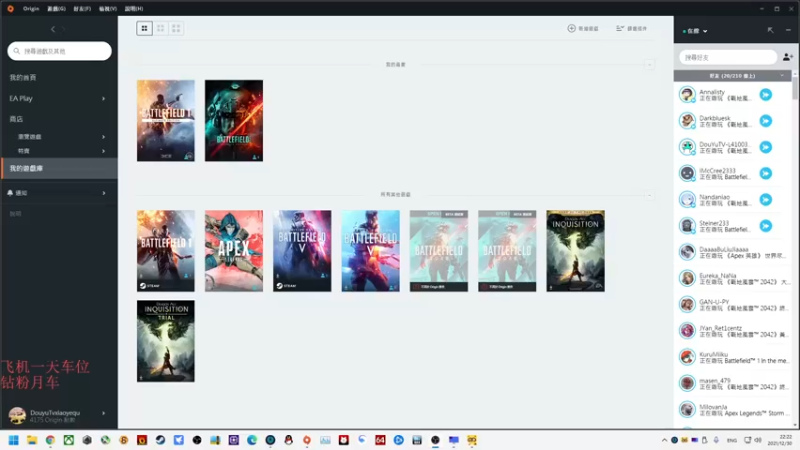Open the 說明 help link in sidebar
The width and height of the screenshot is (800, 450).
click(x=15, y=214)
